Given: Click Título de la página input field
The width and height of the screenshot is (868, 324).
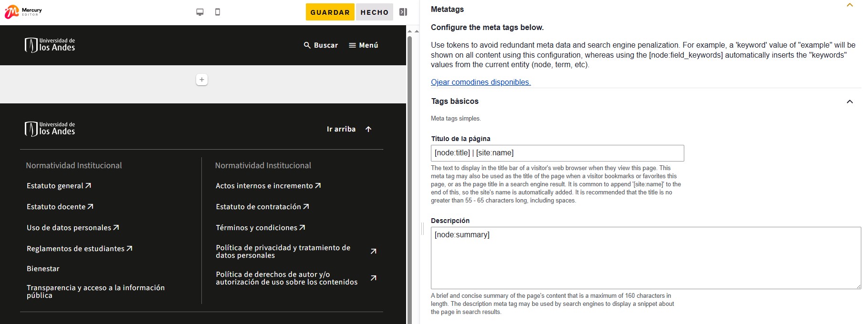Looking at the screenshot, I should [x=557, y=153].
